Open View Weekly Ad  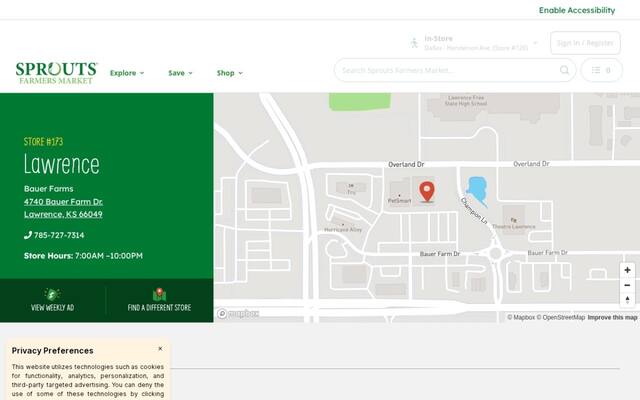[53, 300]
